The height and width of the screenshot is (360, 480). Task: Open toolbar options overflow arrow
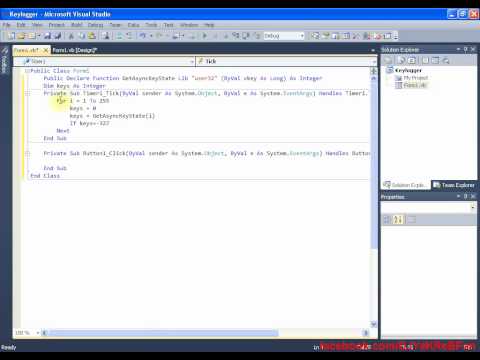coord(396,36)
